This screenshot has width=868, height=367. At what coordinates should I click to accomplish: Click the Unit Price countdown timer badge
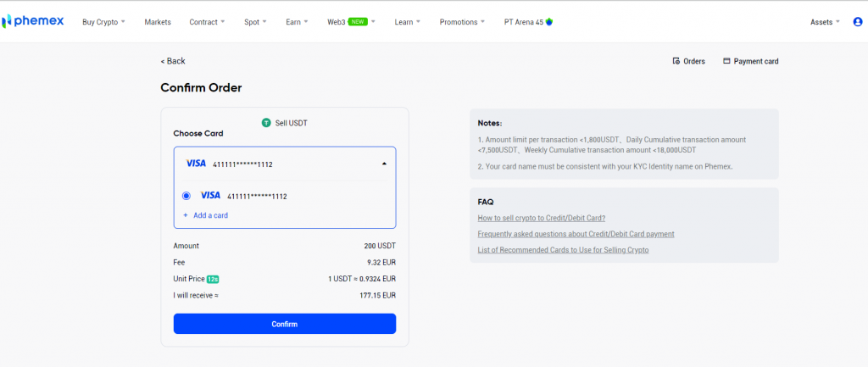(213, 279)
